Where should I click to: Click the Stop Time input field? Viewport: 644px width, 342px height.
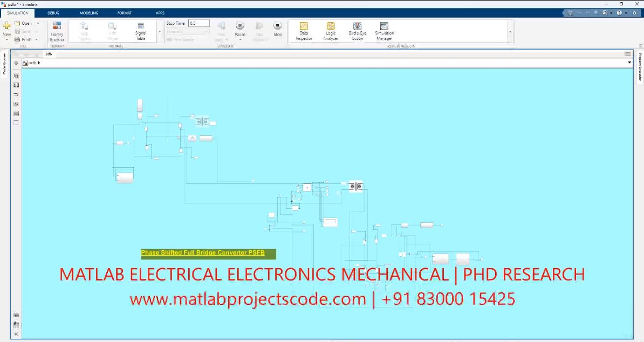point(199,23)
